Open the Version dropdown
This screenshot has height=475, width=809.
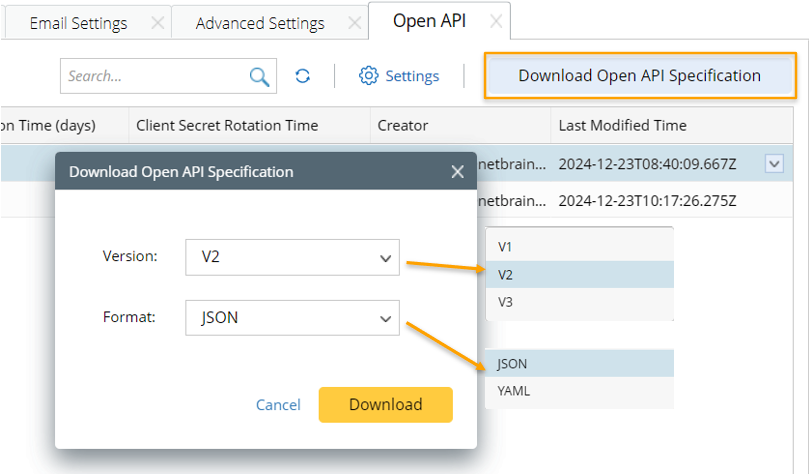coord(292,257)
